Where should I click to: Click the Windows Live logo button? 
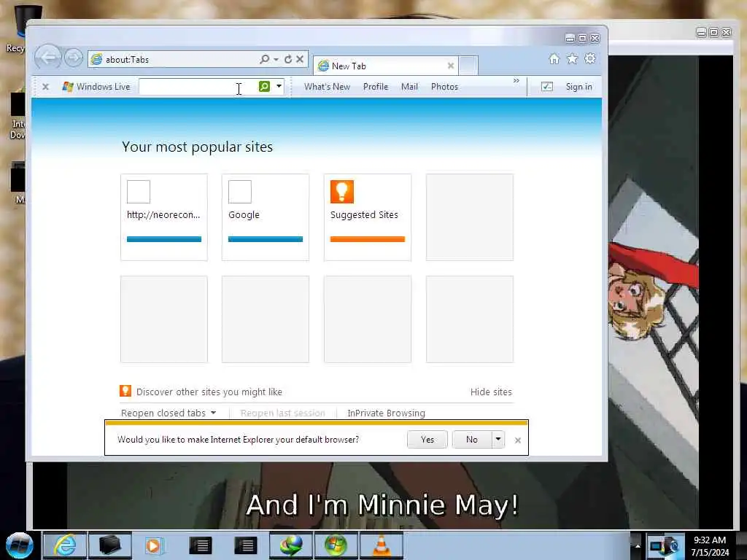coord(96,87)
